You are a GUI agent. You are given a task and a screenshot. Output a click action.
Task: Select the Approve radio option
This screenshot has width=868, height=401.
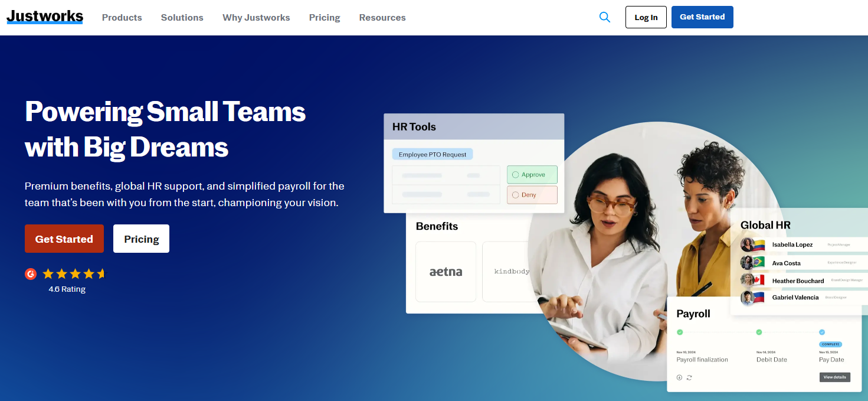coord(515,175)
